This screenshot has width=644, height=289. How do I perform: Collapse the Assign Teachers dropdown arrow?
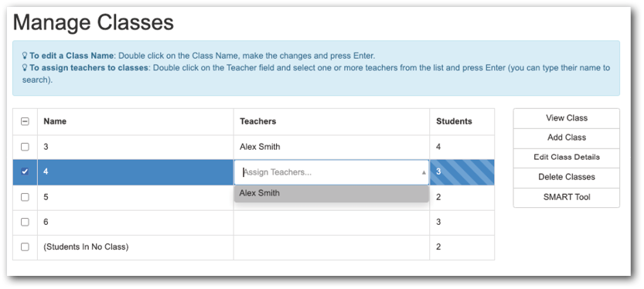tap(424, 173)
